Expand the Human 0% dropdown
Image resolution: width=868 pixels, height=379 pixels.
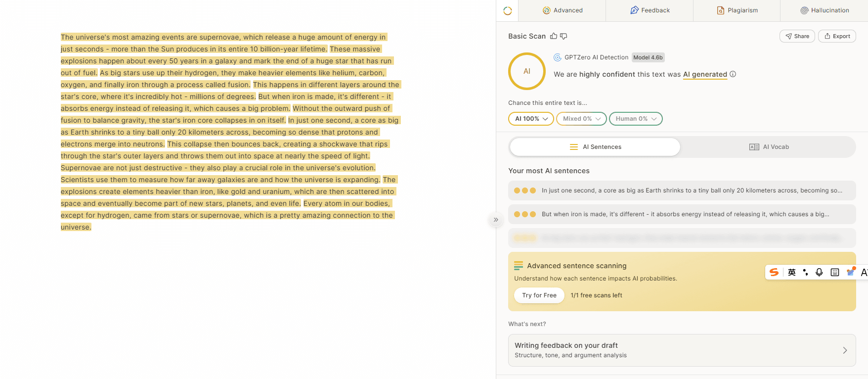[x=636, y=119]
